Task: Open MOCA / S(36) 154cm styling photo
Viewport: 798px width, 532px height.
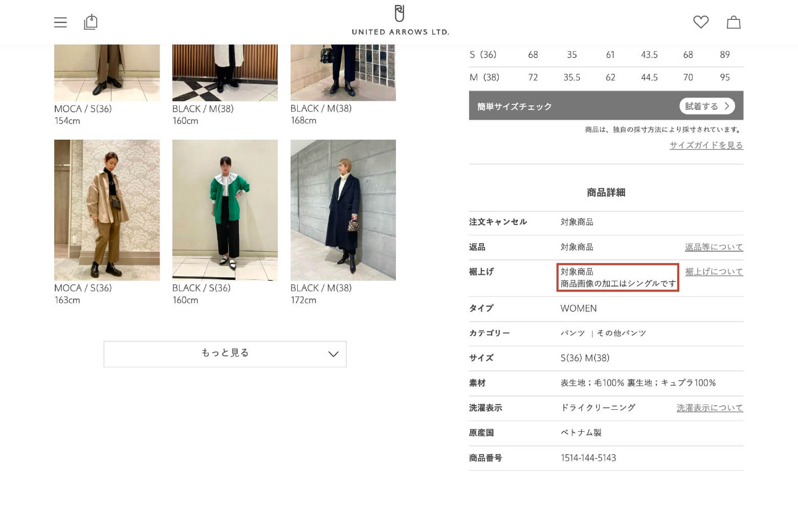Action: click(x=107, y=73)
